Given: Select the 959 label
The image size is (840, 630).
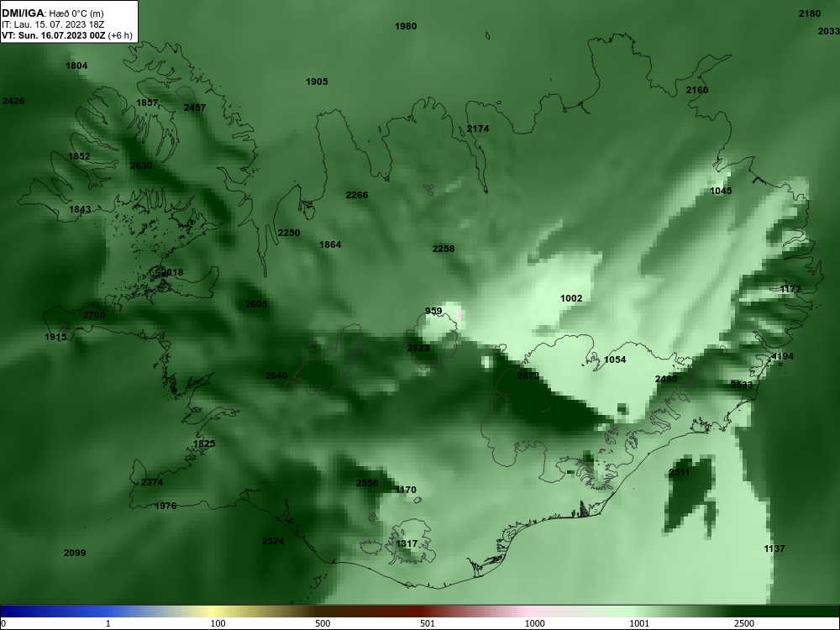Looking at the screenshot, I should pos(433,312).
